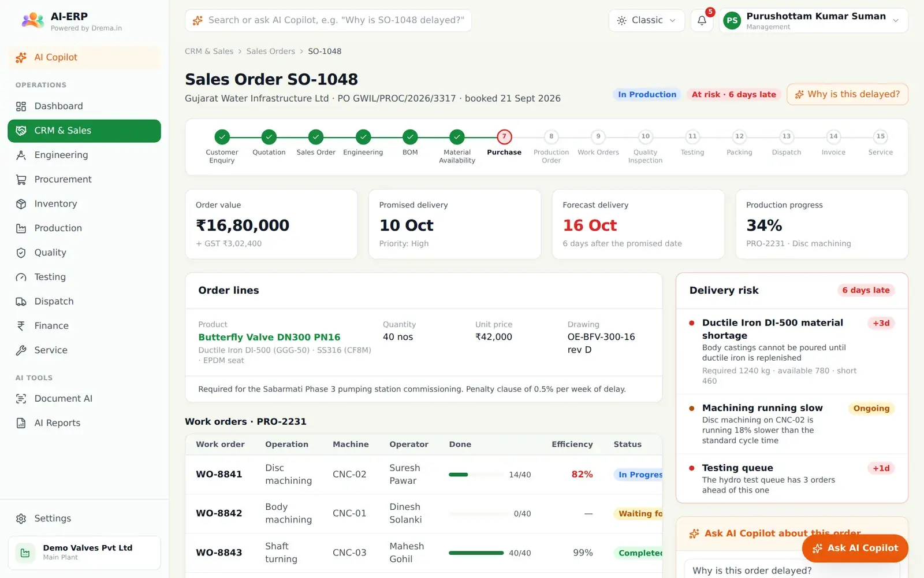The width and height of the screenshot is (924, 578).
Task: Click the 'In Production' status badge
Action: 647,94
